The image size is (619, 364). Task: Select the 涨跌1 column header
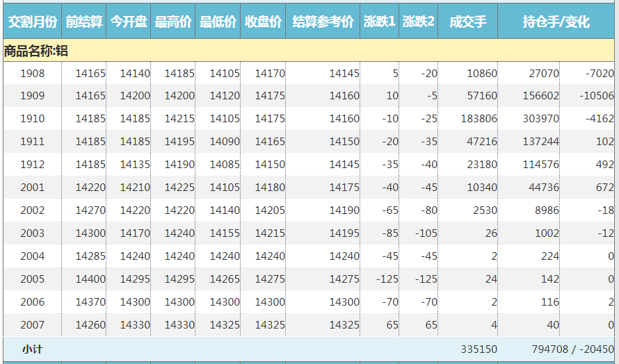380,22
